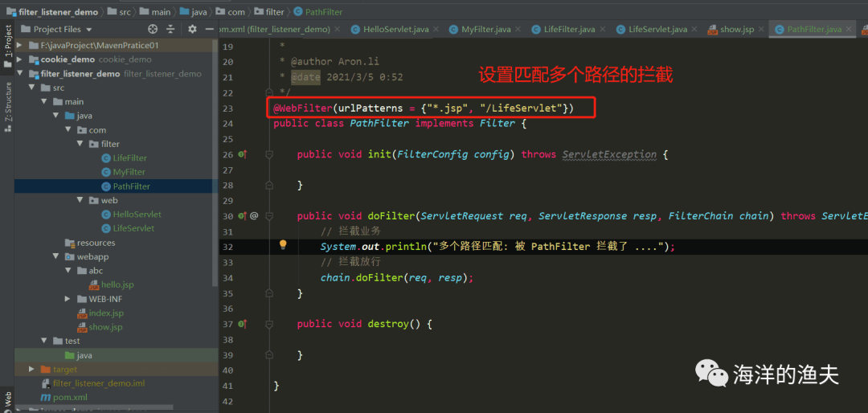This screenshot has width=868, height=413.
Task: Collapse the java source folder under main
Action: (56, 116)
